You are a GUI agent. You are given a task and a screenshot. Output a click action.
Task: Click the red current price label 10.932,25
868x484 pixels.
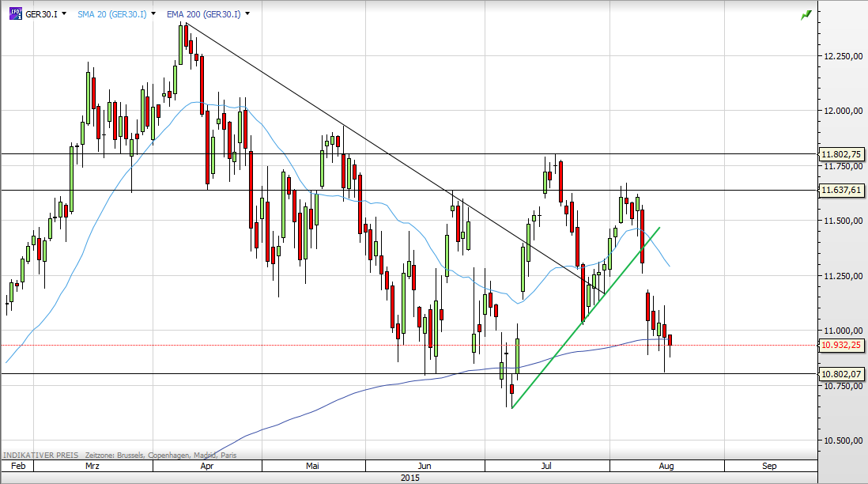coord(842,346)
